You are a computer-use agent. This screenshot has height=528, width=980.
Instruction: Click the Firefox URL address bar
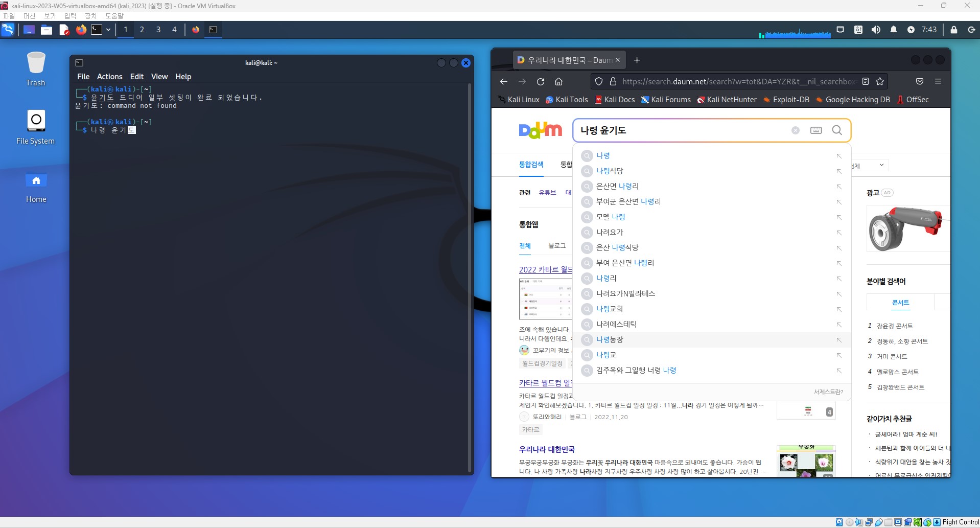738,81
